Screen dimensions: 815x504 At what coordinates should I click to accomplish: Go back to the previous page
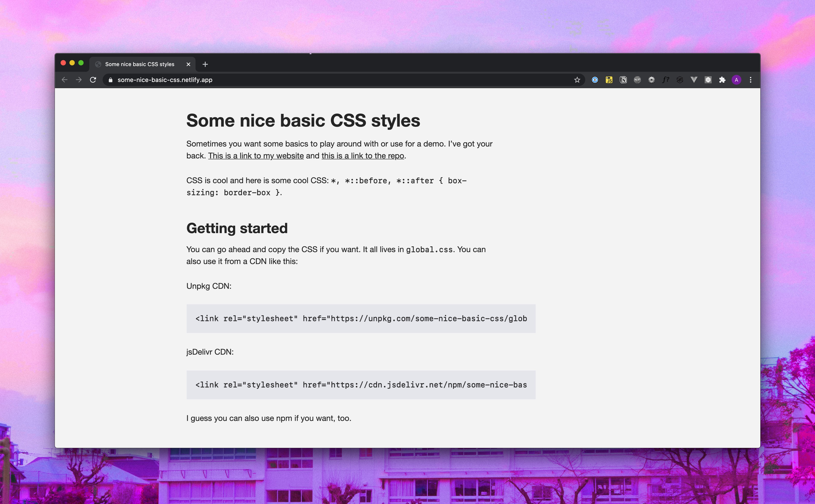tap(64, 80)
